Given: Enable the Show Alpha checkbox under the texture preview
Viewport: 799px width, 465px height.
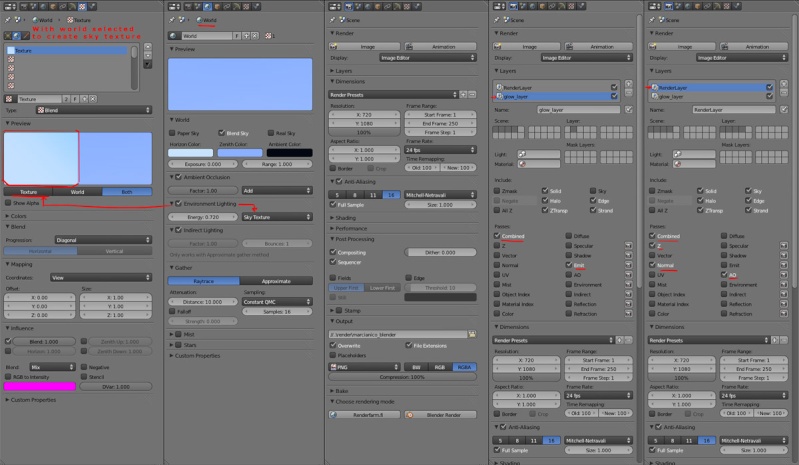Looking at the screenshot, I should [8, 203].
